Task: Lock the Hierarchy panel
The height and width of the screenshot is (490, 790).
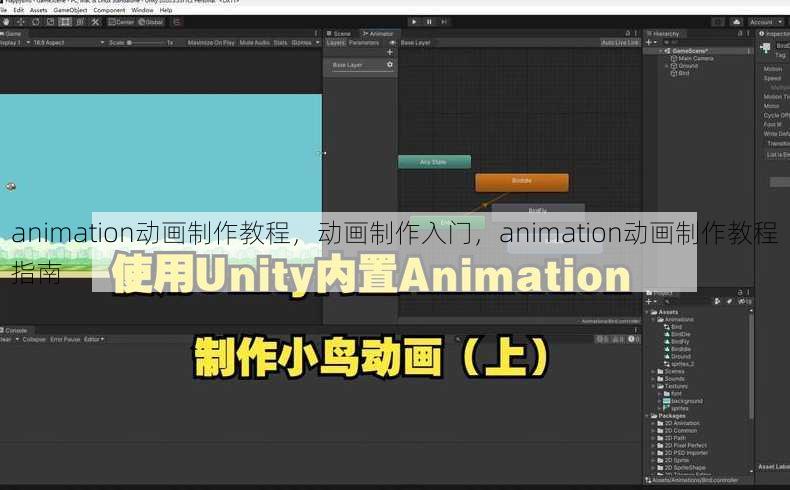Action: pyautogui.click(x=740, y=33)
